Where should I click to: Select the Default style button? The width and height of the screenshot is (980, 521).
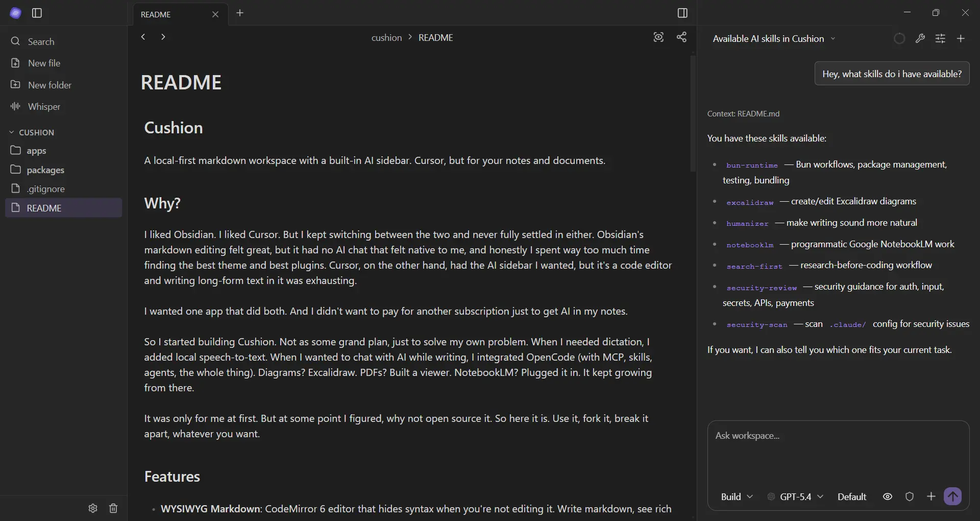click(852, 496)
